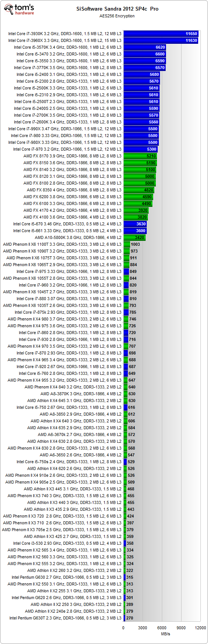Click the Intel Core i7-3930K bar showing 11650
Image resolution: width=208 pixels, height=644 pixels.
click(161, 34)
